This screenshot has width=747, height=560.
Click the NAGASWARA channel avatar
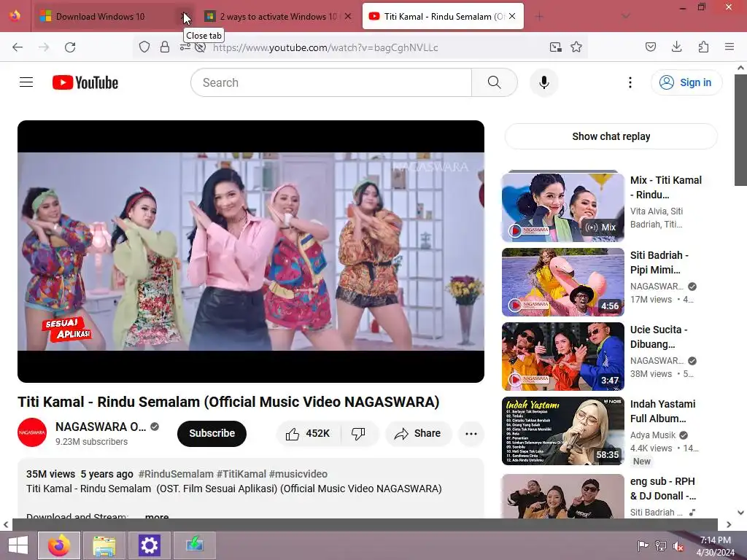(32, 432)
